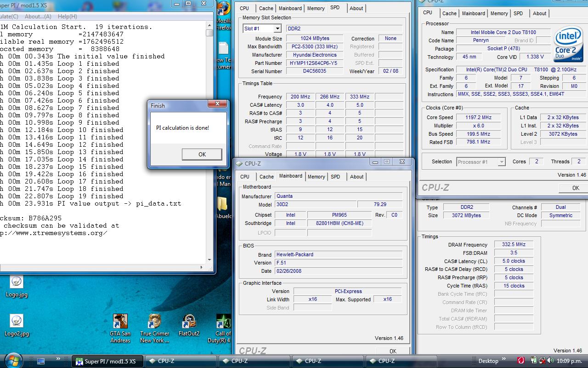Select Memory tab in the processor CPU-Z window
This screenshot has height=368, width=588.
click(x=499, y=13)
